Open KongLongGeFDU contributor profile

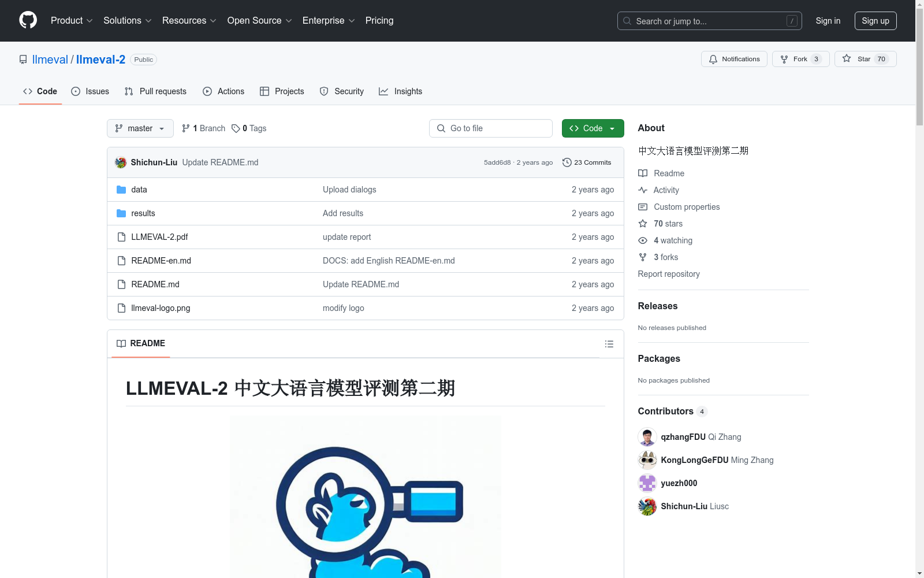coord(695,460)
